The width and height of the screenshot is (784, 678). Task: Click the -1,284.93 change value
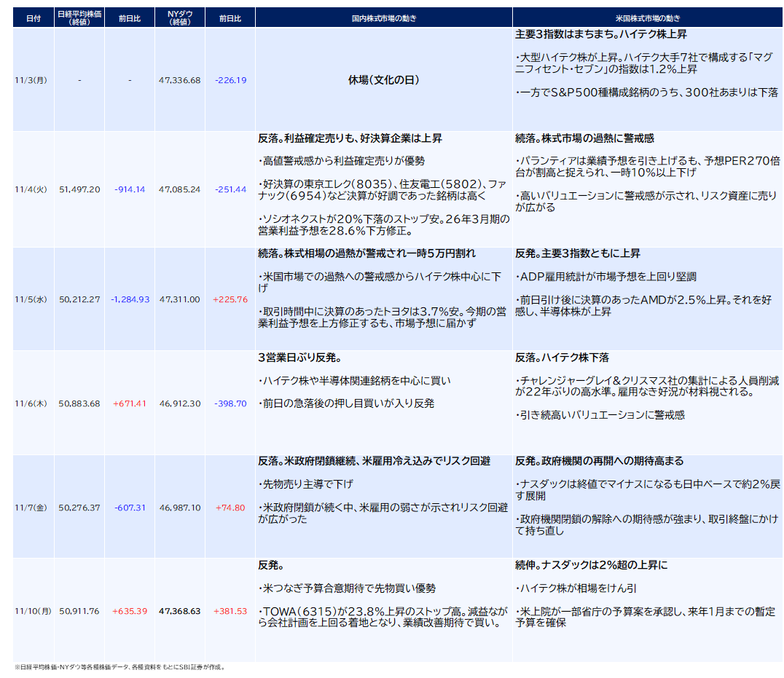coord(130,299)
